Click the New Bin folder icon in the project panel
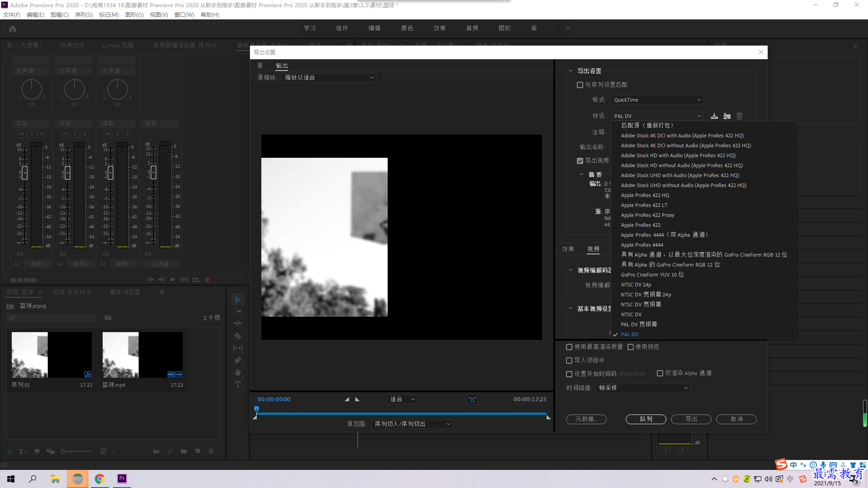868x488 pixels. [184, 451]
